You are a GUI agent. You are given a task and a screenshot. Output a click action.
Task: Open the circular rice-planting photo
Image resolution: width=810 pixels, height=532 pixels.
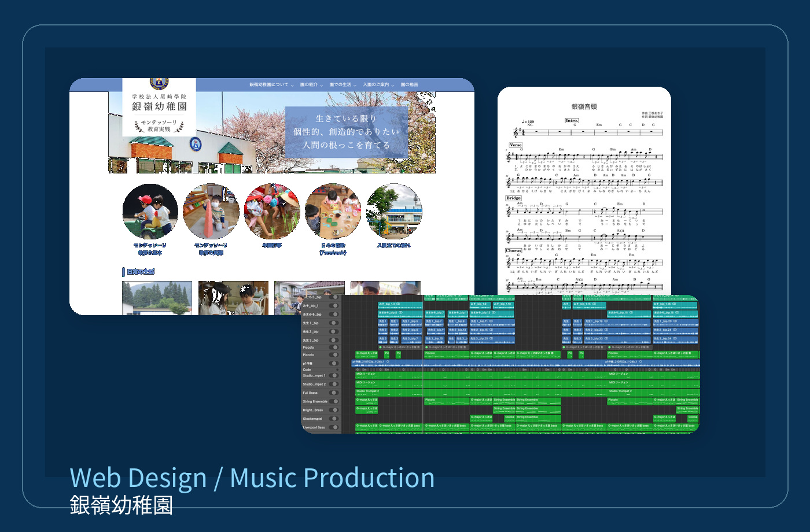coord(272,212)
